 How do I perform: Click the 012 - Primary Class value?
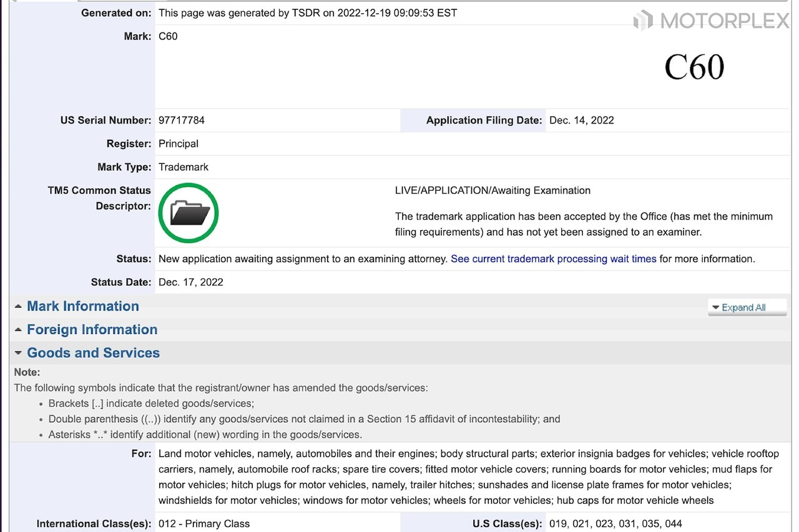[x=204, y=524]
